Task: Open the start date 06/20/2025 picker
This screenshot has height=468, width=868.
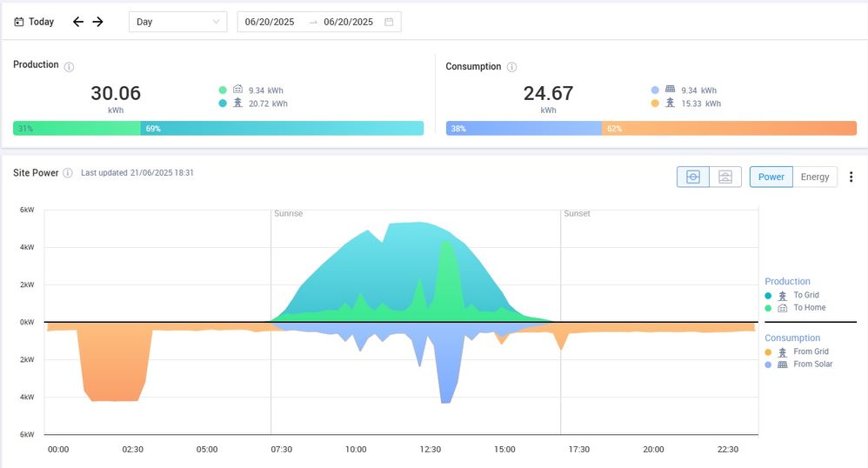Action: pos(271,22)
